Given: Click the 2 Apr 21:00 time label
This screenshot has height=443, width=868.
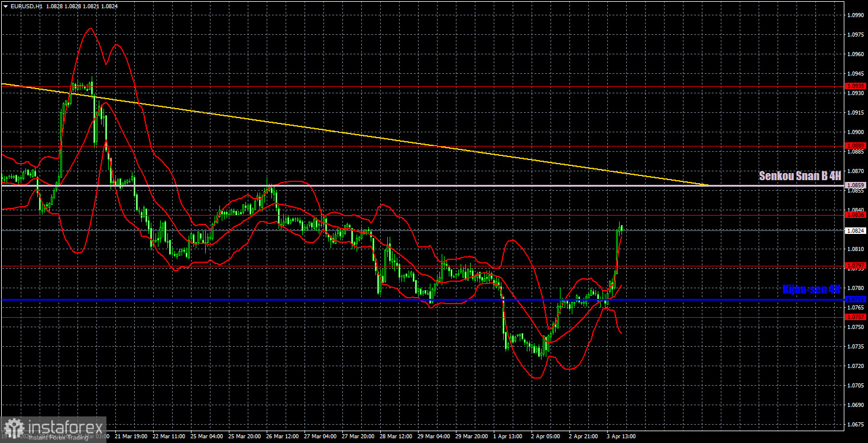Looking at the screenshot, I should 584,437.
